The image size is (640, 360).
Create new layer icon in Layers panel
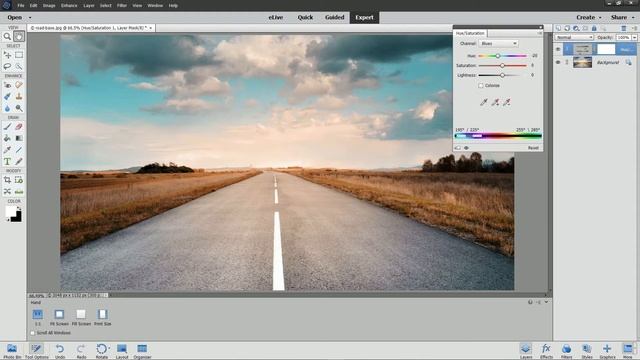point(558,28)
